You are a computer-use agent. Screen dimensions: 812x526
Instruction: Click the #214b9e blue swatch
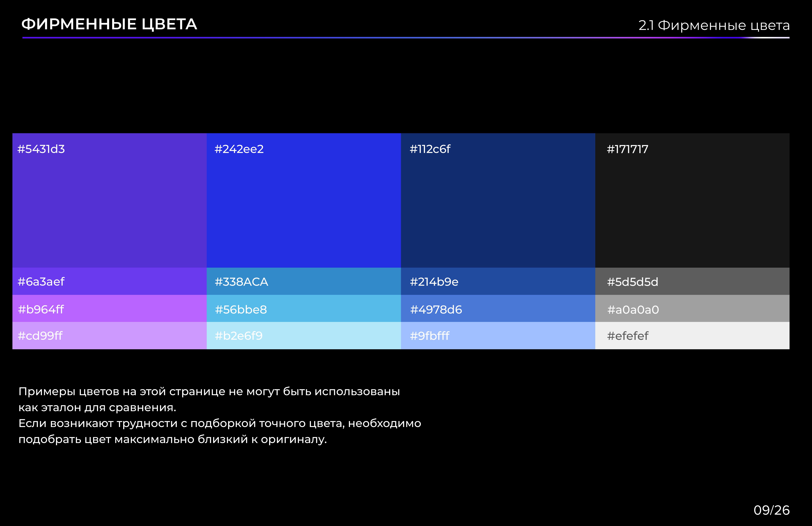coord(498,281)
